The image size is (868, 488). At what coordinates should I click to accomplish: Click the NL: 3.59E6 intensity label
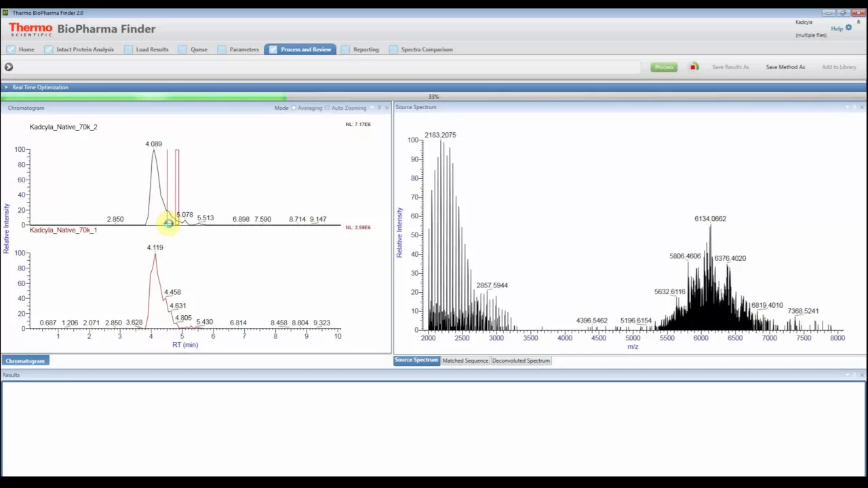(358, 228)
